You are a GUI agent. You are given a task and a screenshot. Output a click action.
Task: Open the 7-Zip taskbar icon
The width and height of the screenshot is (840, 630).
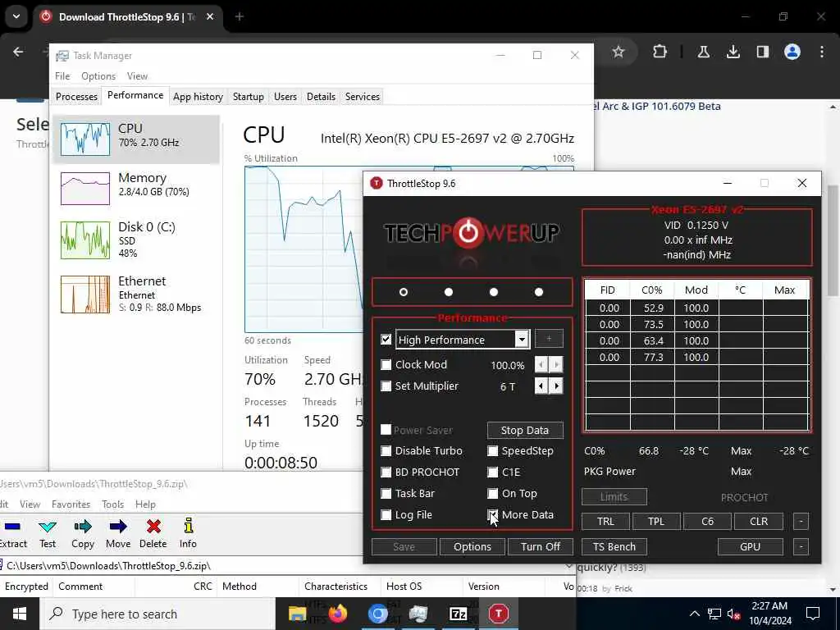[x=458, y=614]
